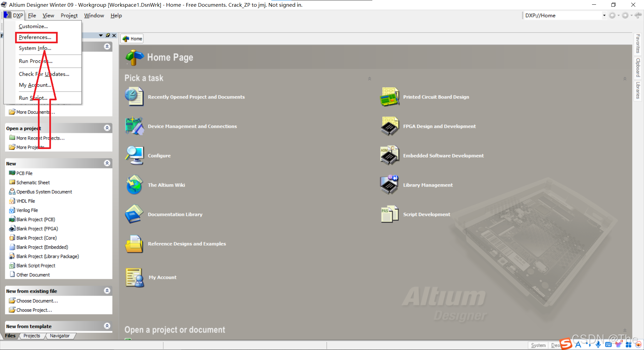Click the Blank Script Project icon
This screenshot has height=350, width=644.
[12, 265]
